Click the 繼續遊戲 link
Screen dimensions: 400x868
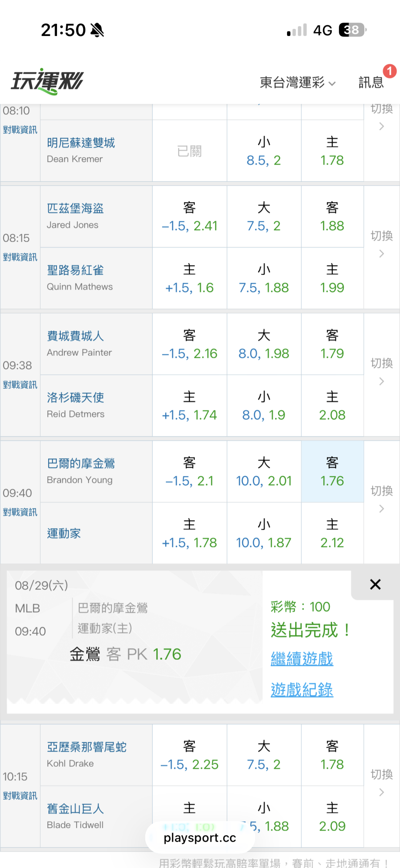point(302,659)
